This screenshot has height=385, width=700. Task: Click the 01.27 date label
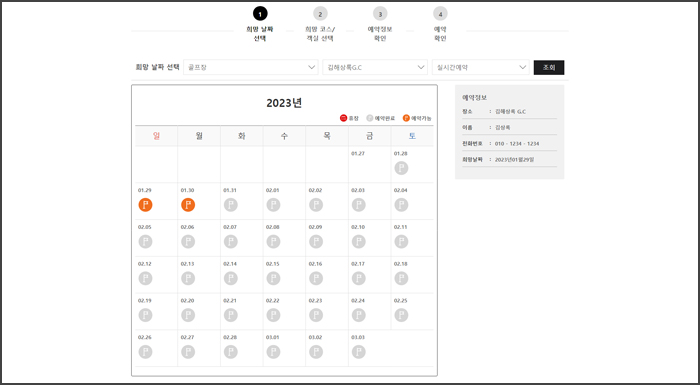coord(358,154)
